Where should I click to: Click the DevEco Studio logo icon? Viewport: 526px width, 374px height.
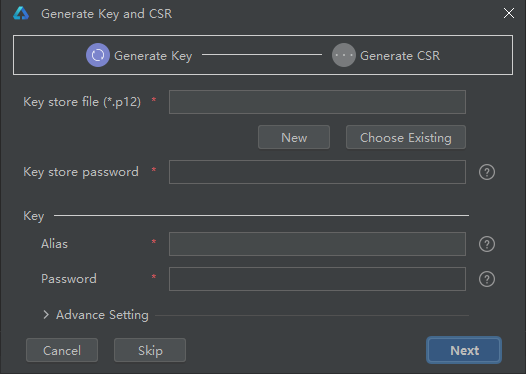[21, 14]
